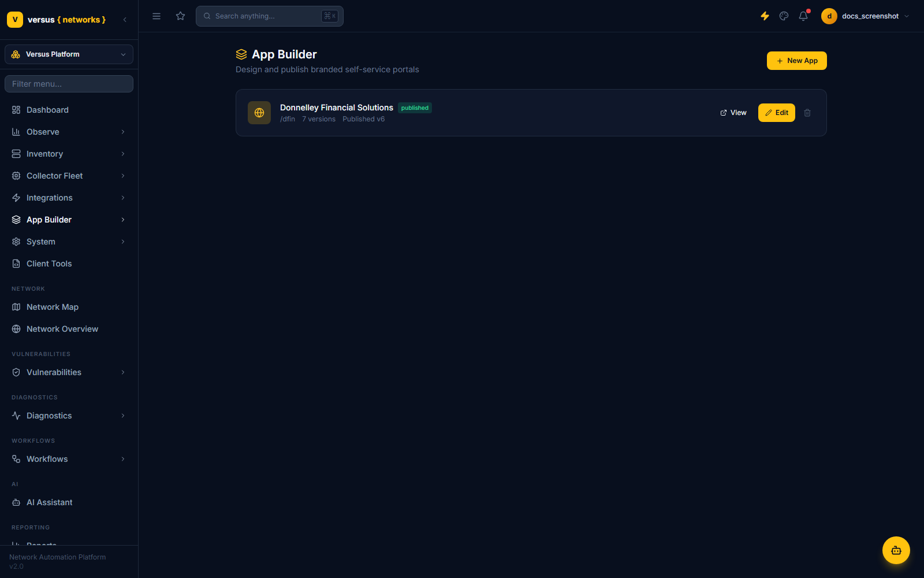Open Network Overview menu item
The height and width of the screenshot is (578, 924).
(69, 329)
